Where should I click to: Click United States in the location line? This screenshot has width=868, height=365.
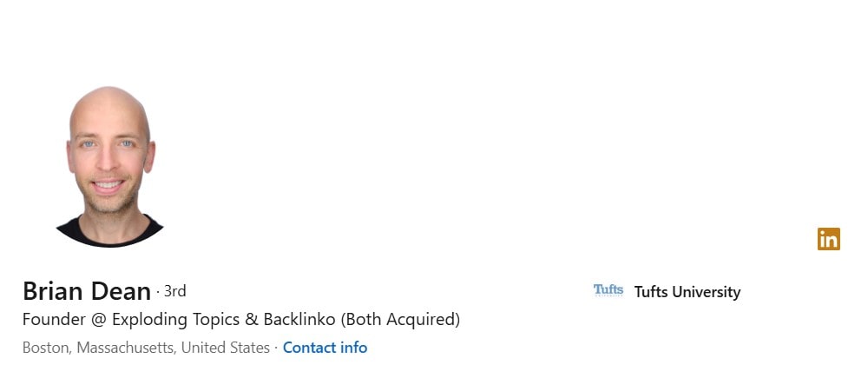(x=226, y=348)
